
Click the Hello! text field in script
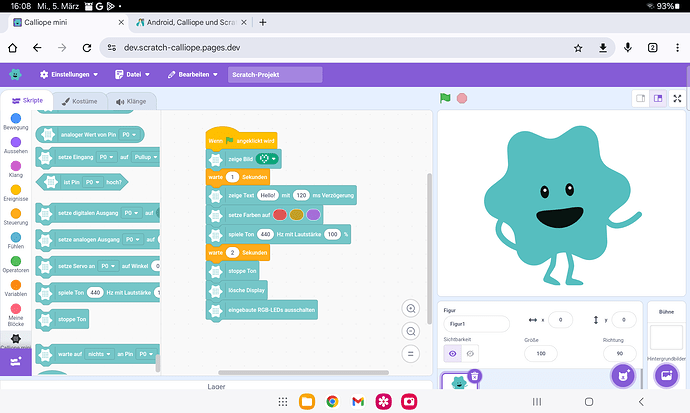coord(268,195)
